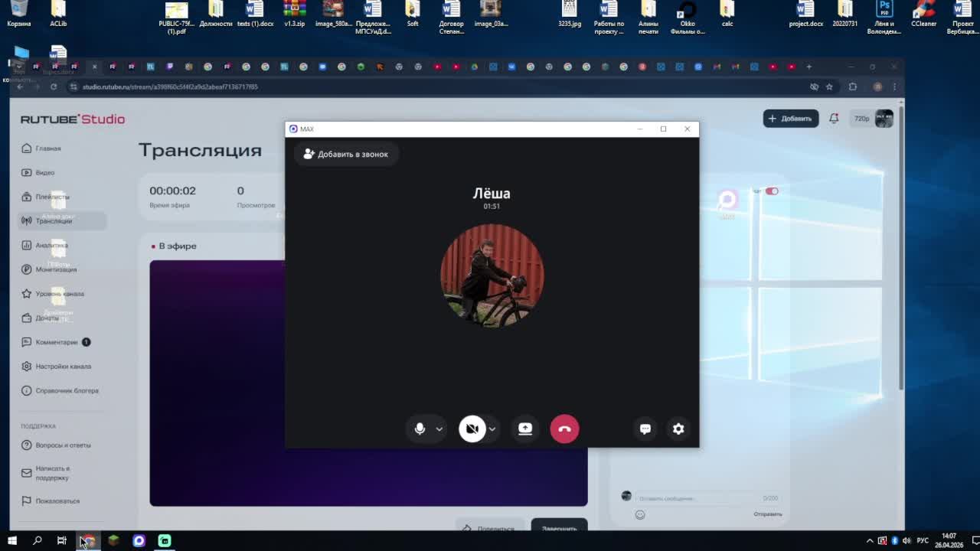Click Добавить в звонок button
The height and width of the screenshot is (551, 980).
pyautogui.click(x=346, y=154)
